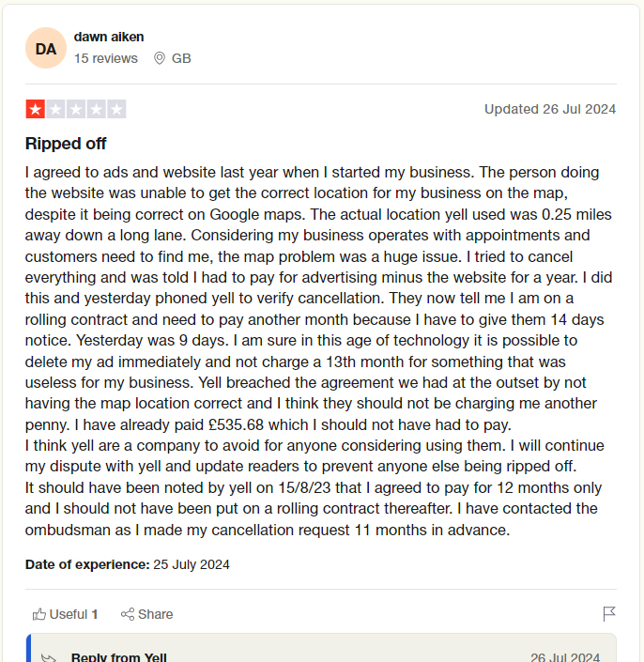Open the reviewer's 15 reviews link
Screen dimensions: 644x662
(106, 58)
